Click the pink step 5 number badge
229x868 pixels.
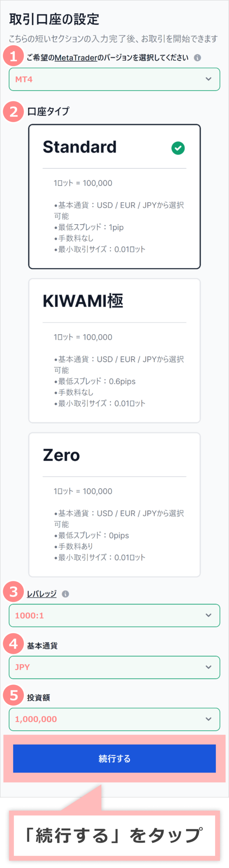pyautogui.click(x=13, y=695)
